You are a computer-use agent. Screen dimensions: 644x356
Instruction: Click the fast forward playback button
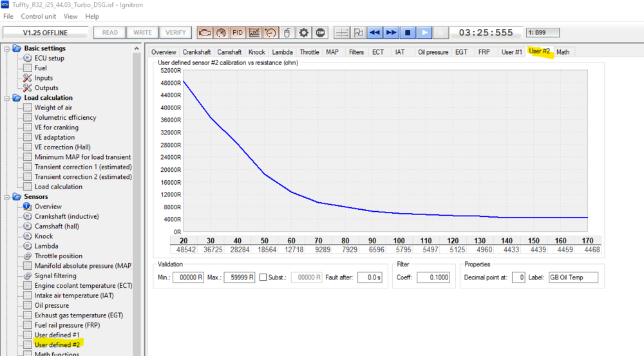(x=391, y=32)
